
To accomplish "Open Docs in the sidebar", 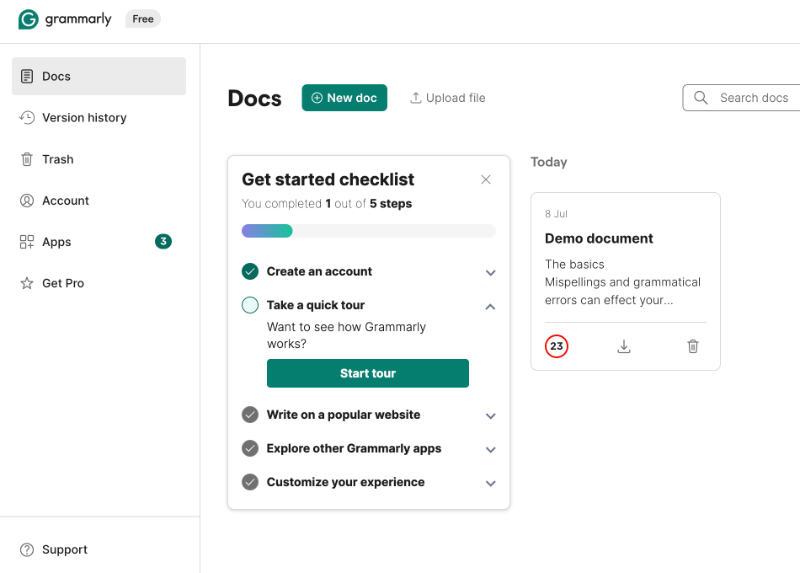I will click(99, 76).
